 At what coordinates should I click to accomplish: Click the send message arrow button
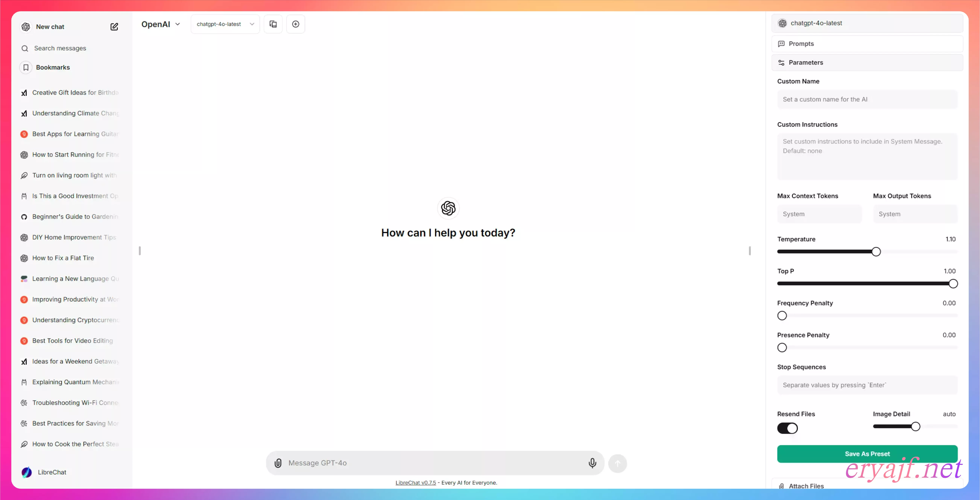618,463
